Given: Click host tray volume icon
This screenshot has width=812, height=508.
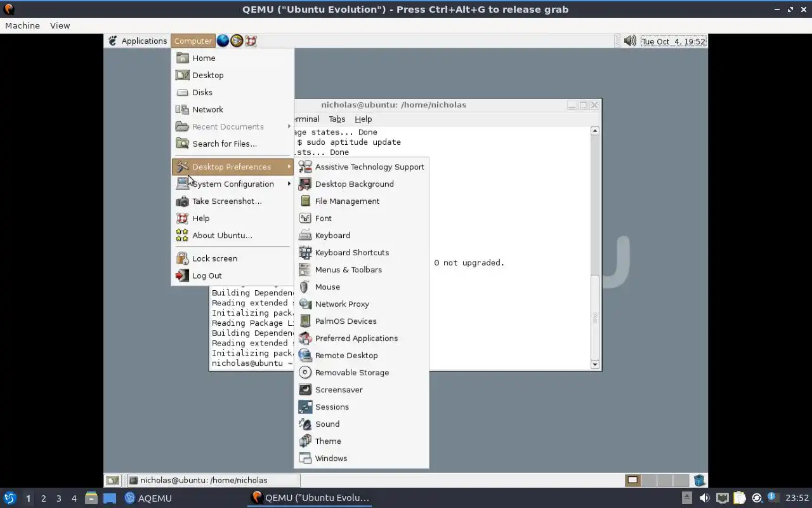Looking at the screenshot, I should pyautogui.click(x=704, y=498).
